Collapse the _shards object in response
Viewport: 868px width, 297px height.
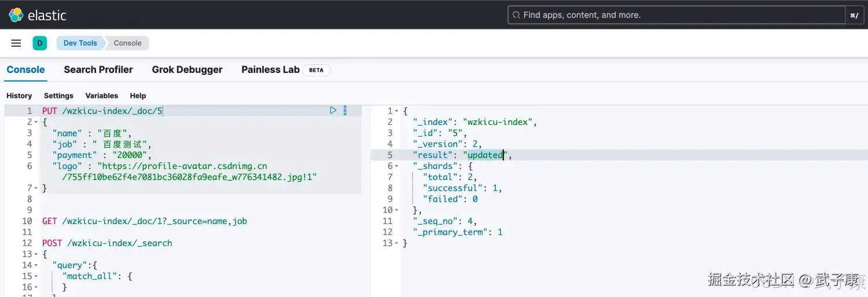click(x=396, y=166)
